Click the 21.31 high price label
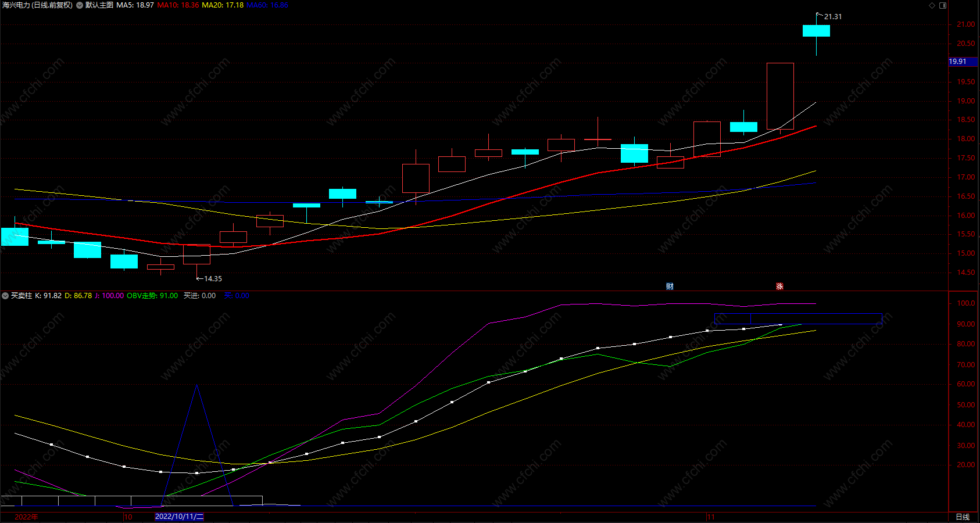980x523 pixels. 832,17
